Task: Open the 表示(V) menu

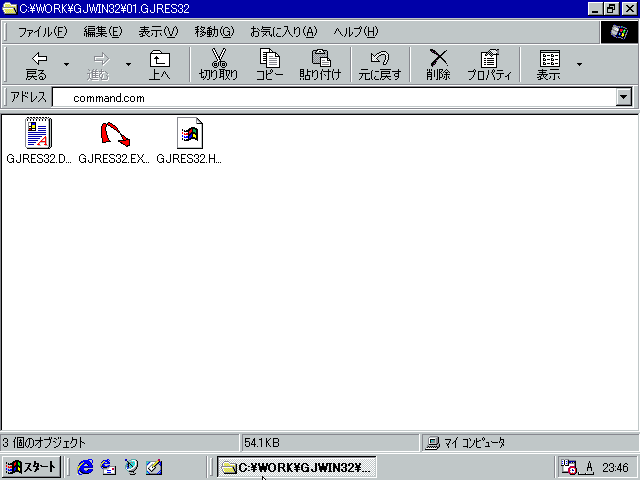Action: pyautogui.click(x=158, y=32)
